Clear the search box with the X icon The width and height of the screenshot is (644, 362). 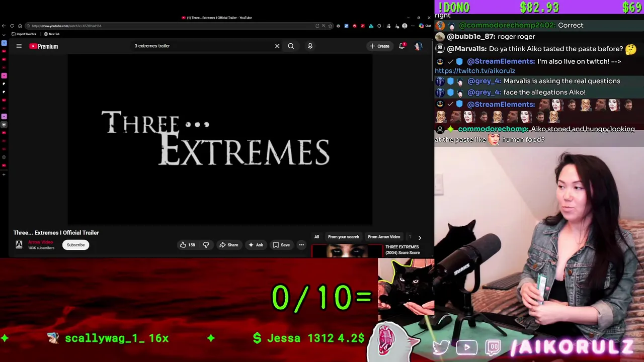click(277, 46)
